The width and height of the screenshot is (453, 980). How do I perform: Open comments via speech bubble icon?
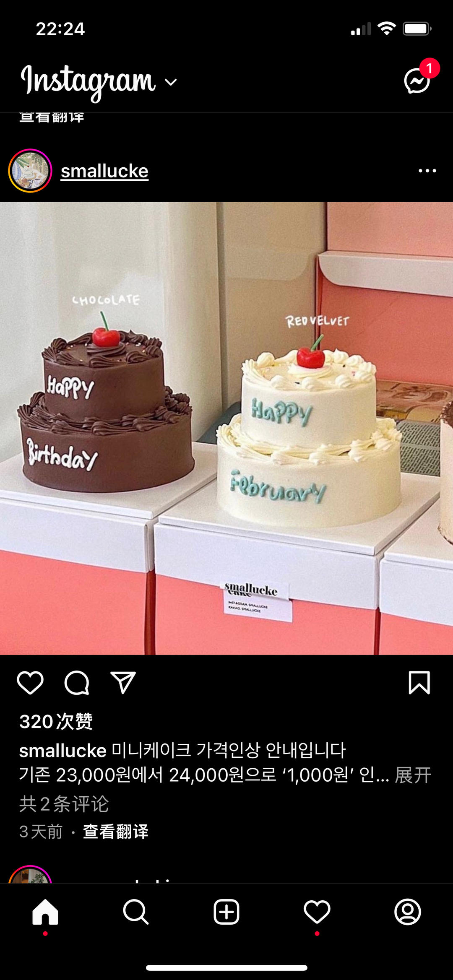[x=77, y=683]
